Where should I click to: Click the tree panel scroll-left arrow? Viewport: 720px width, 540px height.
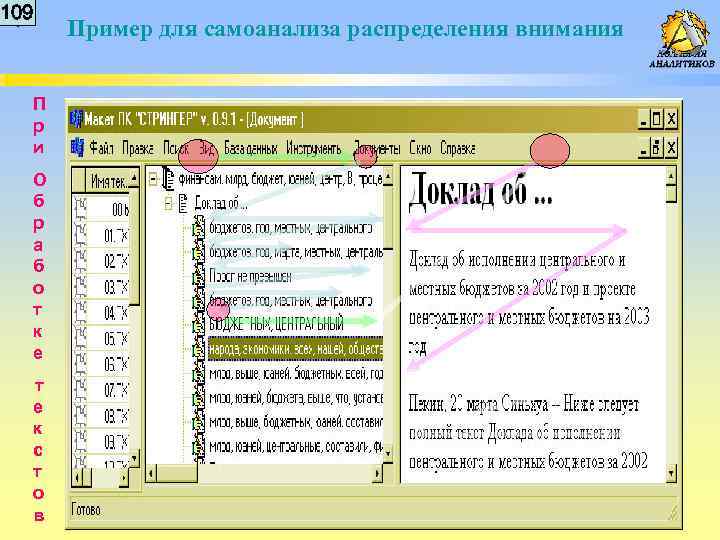pyautogui.click(x=152, y=473)
